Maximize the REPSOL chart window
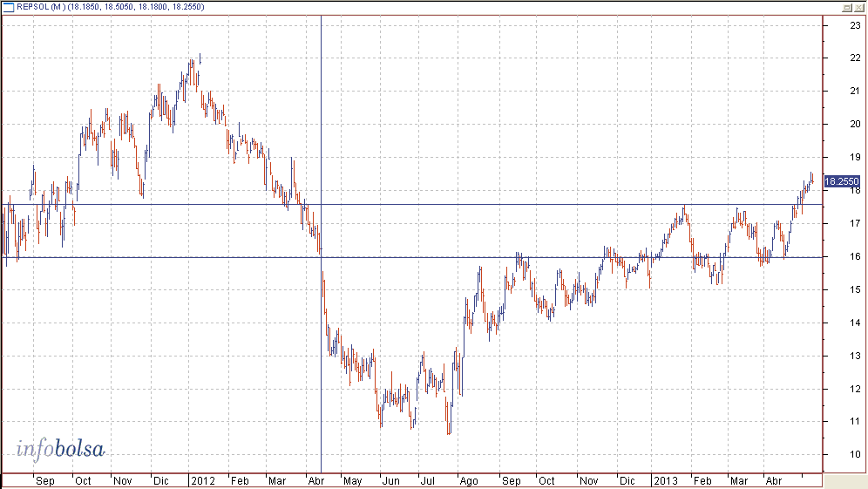 (847, 8)
